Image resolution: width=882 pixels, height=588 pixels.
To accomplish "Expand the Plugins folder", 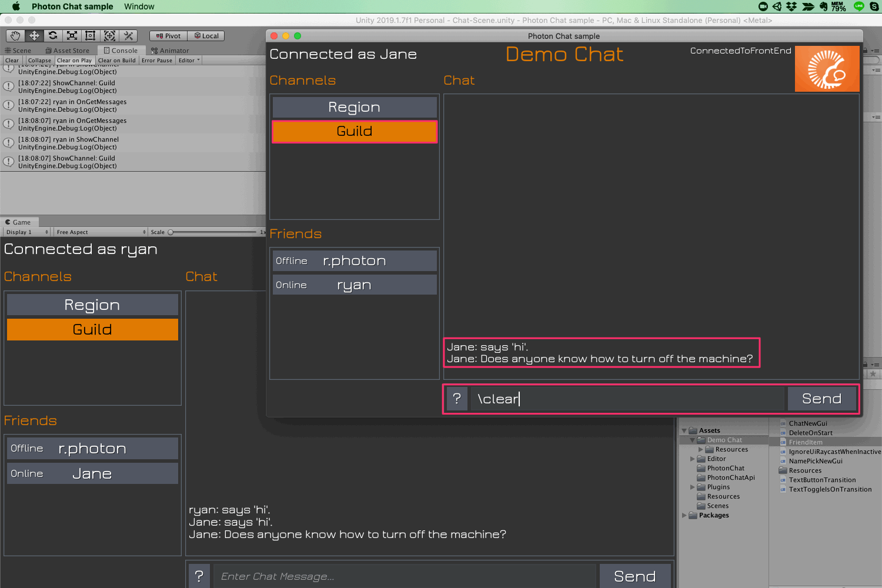I will click(x=692, y=487).
